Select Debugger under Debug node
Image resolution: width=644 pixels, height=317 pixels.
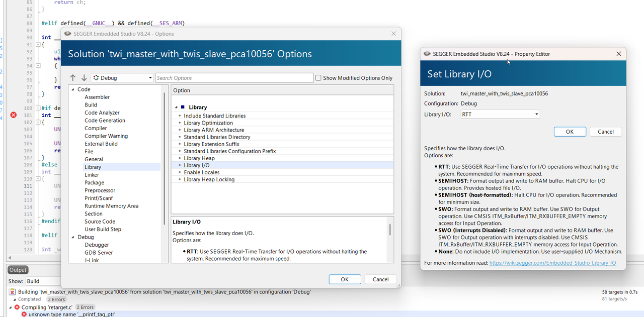click(x=97, y=245)
